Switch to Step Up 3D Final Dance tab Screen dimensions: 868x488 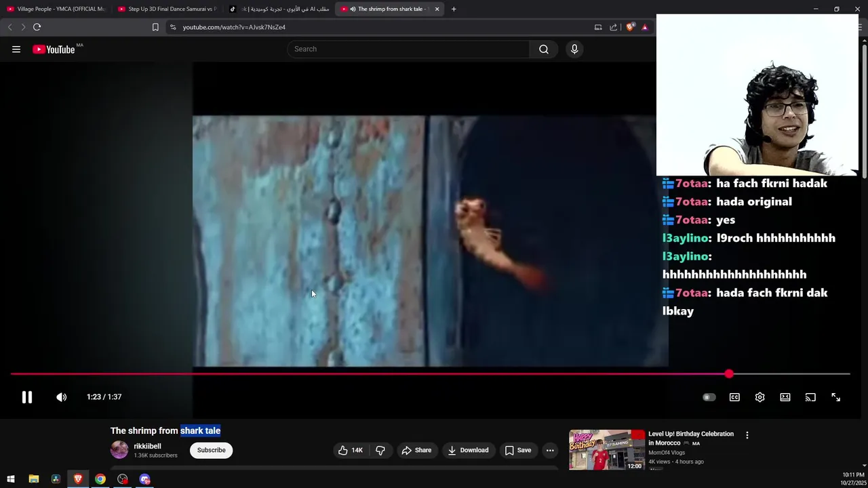[167, 9]
